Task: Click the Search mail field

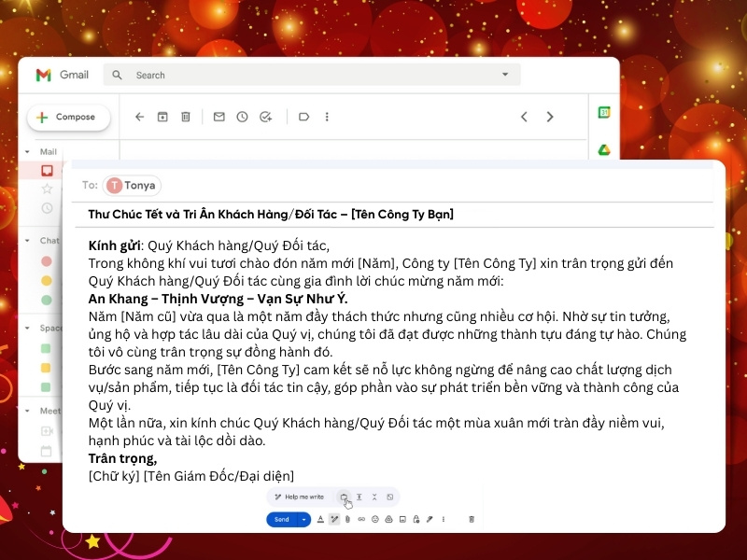Action: click(308, 75)
